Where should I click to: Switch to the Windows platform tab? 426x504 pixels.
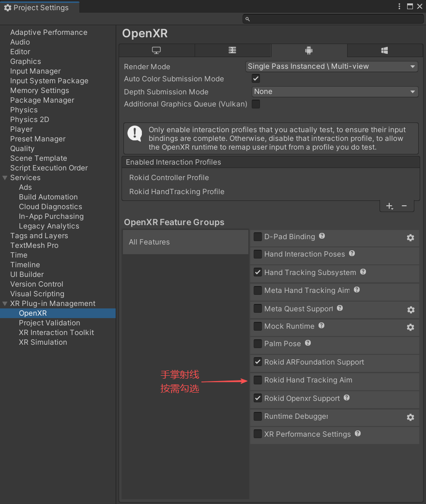coord(384,50)
